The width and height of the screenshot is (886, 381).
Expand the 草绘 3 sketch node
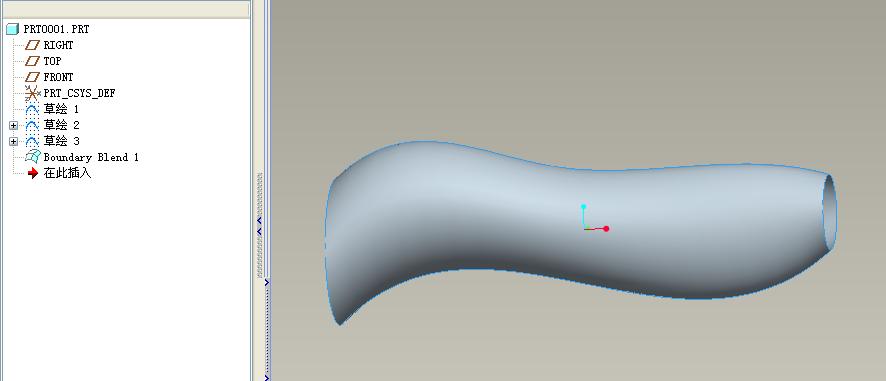click(x=14, y=141)
